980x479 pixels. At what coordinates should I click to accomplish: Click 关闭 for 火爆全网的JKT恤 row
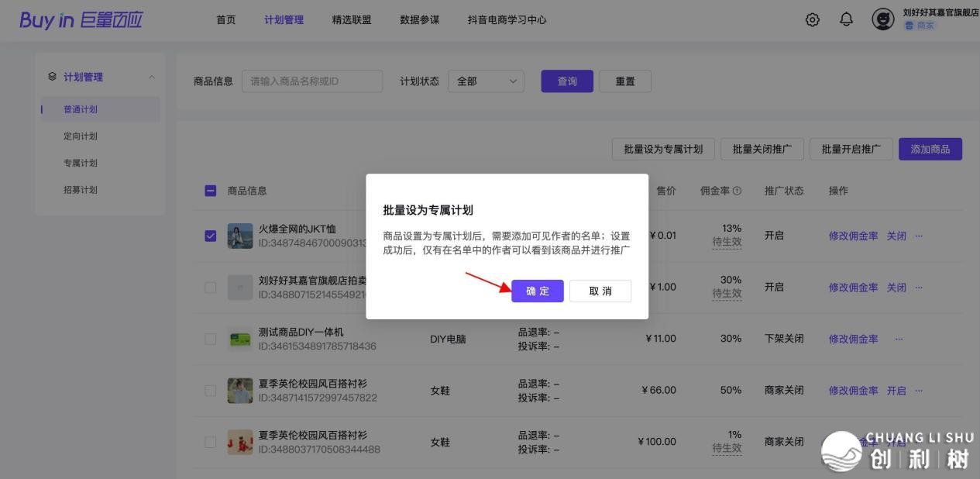(896, 236)
